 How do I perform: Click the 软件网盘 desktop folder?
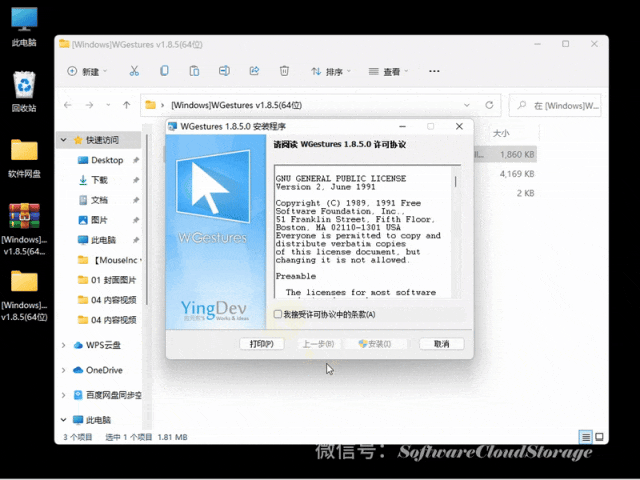tap(24, 158)
